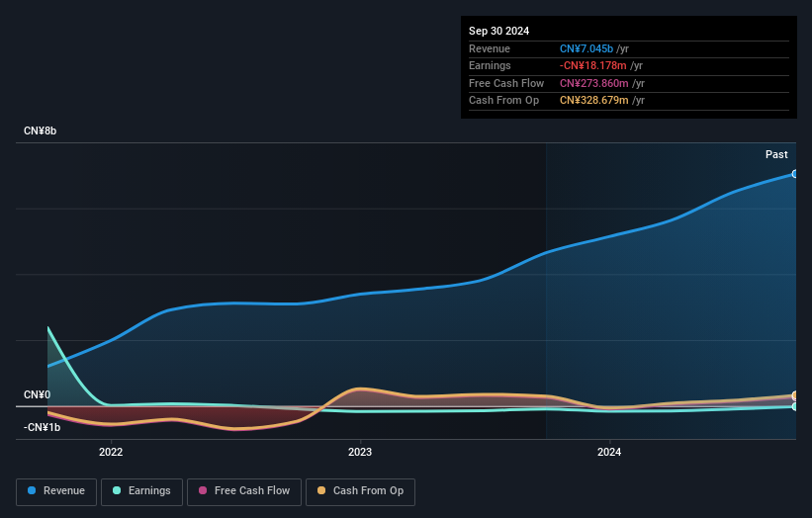Screen dimensions: 812x518
Task: Click the CN¥273.860m free cash flow value
Action: pos(594,83)
